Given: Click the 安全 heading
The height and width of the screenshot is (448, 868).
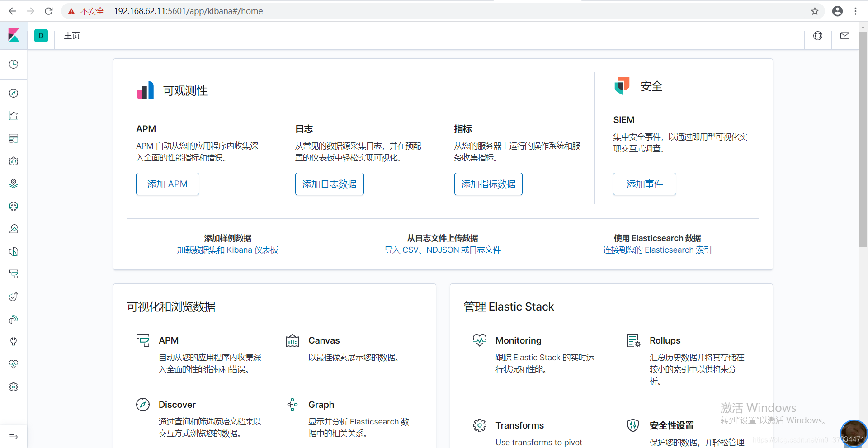Looking at the screenshot, I should [x=651, y=86].
